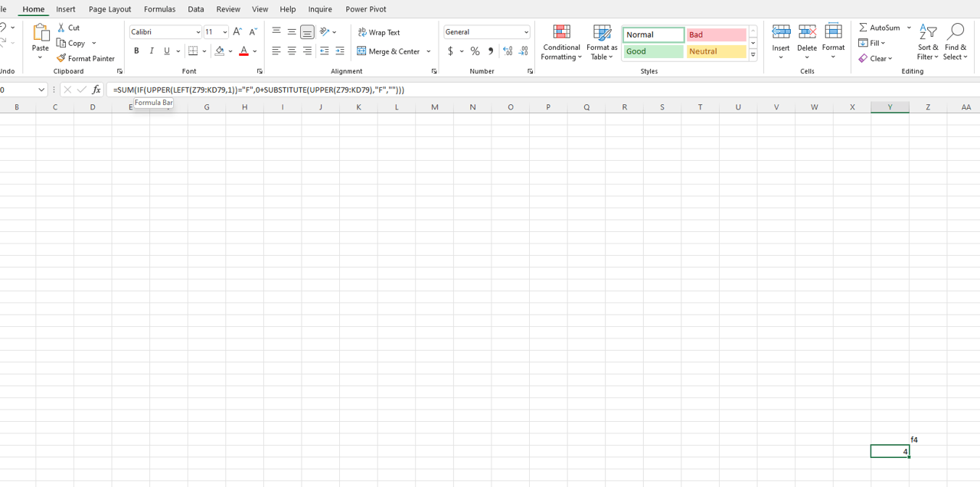Apply top vertical alignment
This screenshot has width=980, height=487.
click(276, 32)
